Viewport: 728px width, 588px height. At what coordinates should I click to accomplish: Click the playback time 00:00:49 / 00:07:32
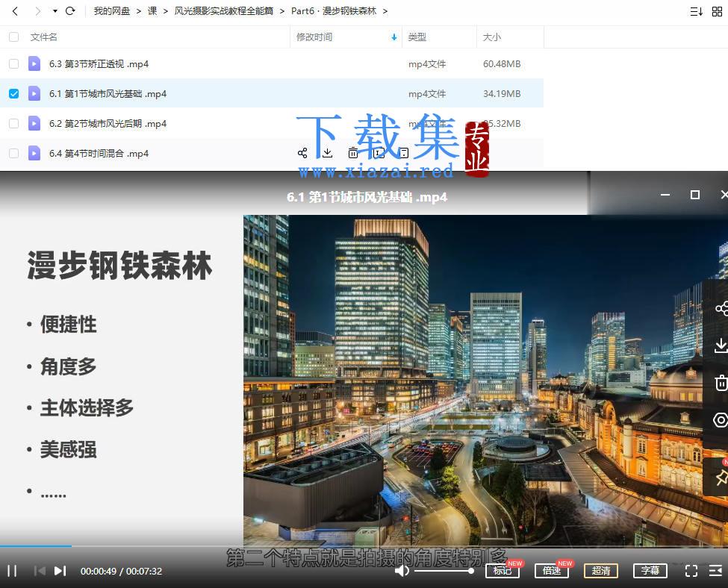121,572
